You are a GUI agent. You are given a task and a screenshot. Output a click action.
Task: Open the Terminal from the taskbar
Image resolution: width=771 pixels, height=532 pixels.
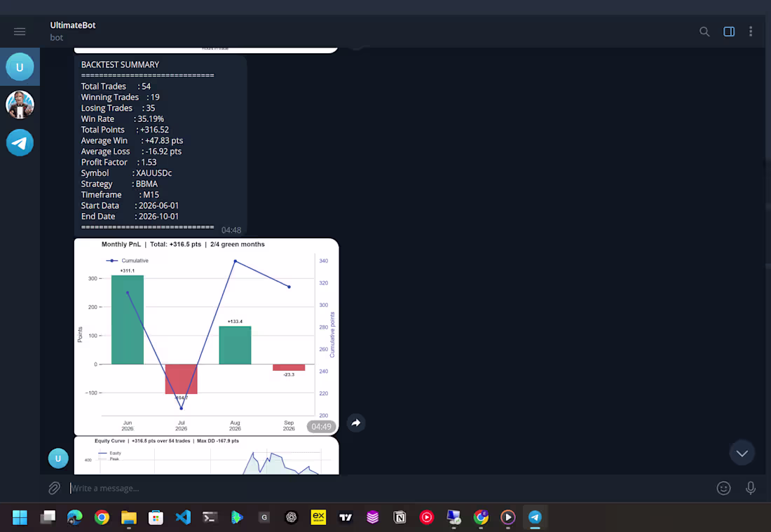coord(210,517)
